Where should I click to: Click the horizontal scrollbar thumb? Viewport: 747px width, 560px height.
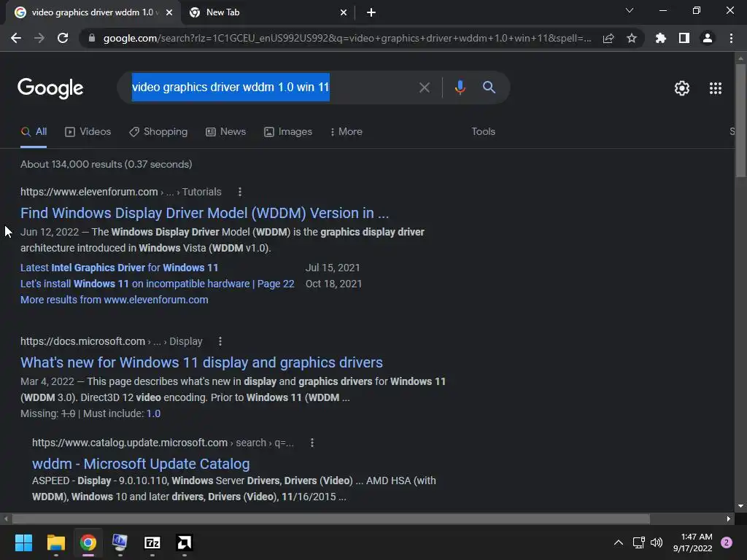(x=330, y=518)
